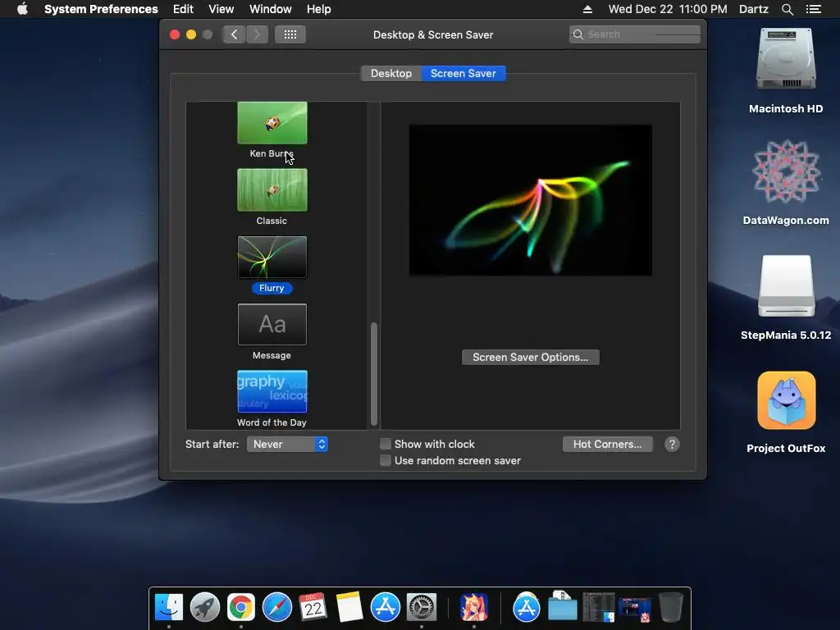Click in the preferences Search field

click(634, 34)
